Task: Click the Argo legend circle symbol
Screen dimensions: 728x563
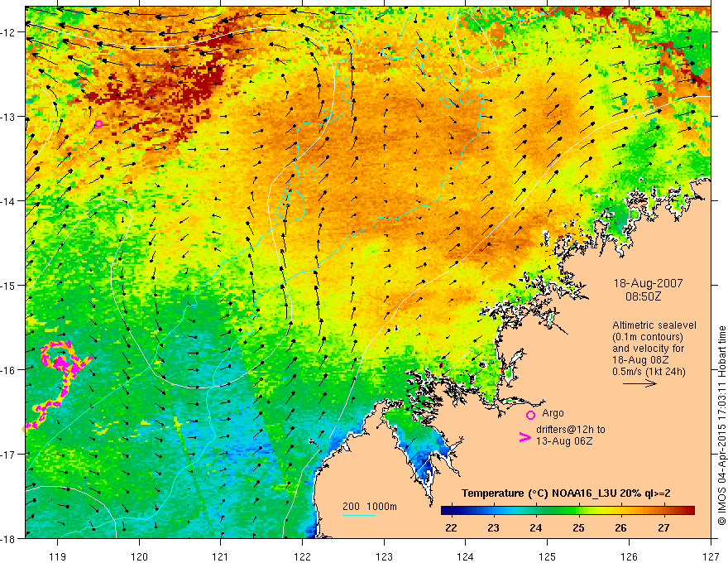Action: tap(530, 415)
